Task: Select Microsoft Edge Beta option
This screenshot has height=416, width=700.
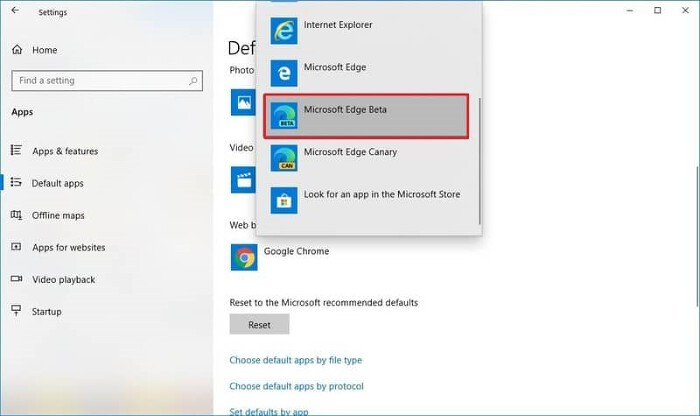Action: (366, 116)
